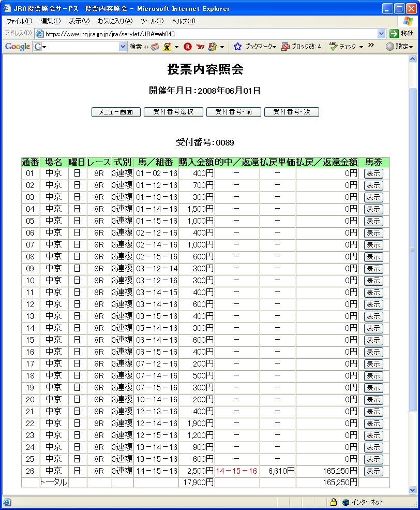420x510 pixels.
Task: Click the Rakuten red R icon
Action: click(x=187, y=47)
